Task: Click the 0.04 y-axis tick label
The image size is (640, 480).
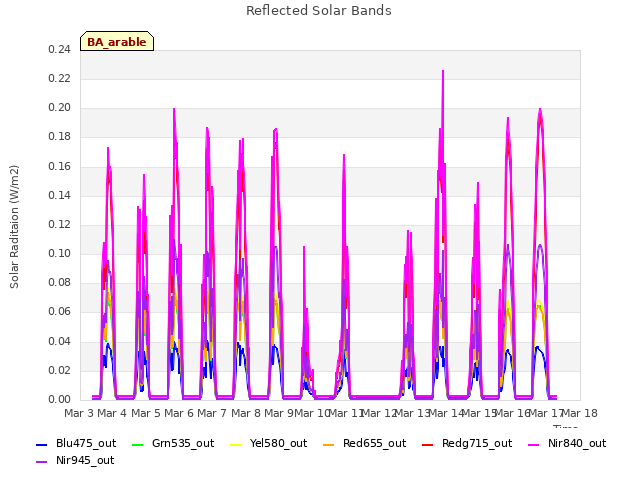Action: [x=59, y=341]
